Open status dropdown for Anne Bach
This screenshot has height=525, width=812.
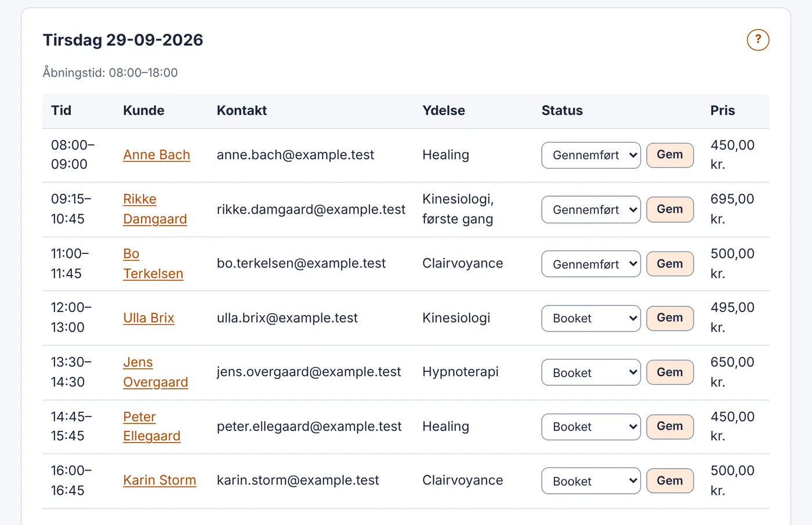click(591, 155)
